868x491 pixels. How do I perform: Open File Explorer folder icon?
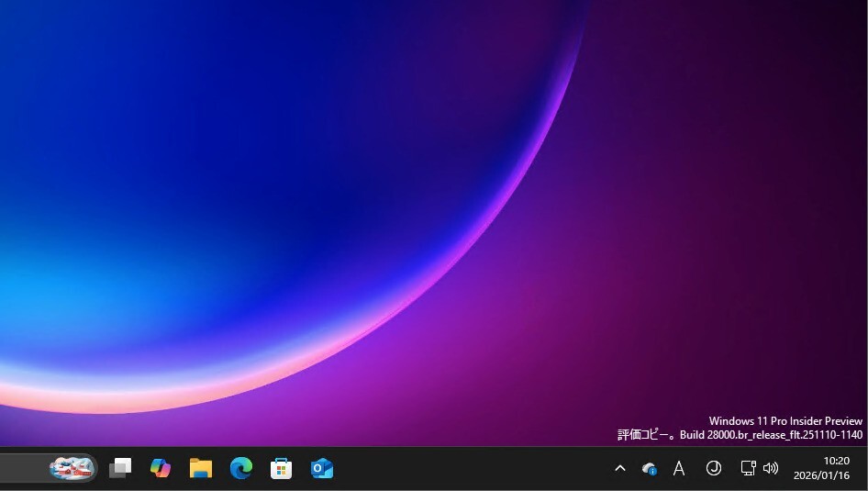(x=201, y=468)
